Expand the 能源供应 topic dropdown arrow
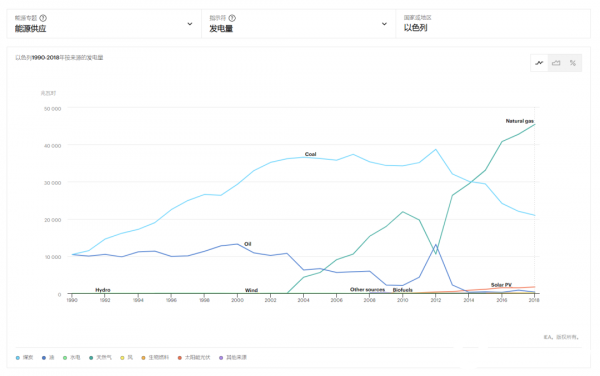The height and width of the screenshot is (376, 600). click(x=190, y=24)
